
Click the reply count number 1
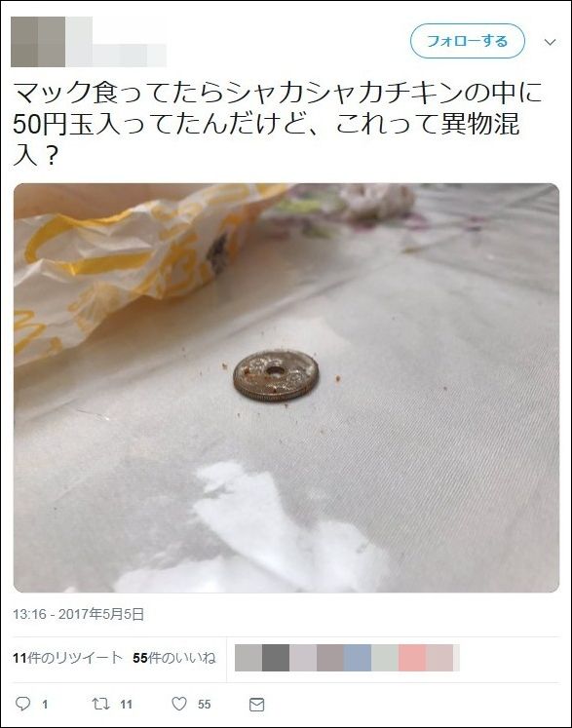(x=45, y=705)
